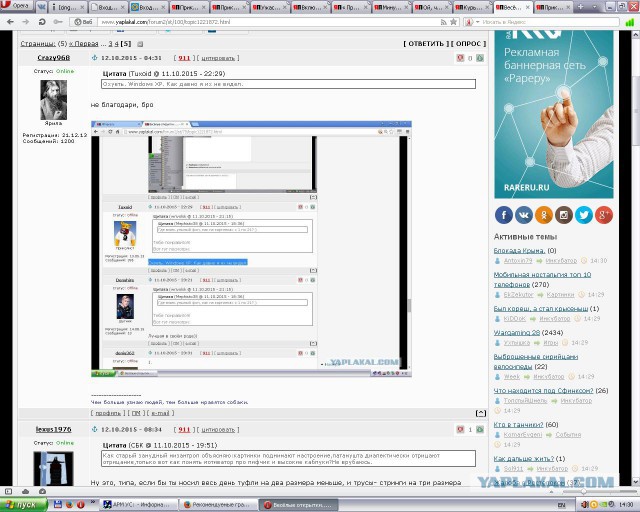Click the 911 report link in Crazy968's post
640x512 pixels.
pos(184,58)
